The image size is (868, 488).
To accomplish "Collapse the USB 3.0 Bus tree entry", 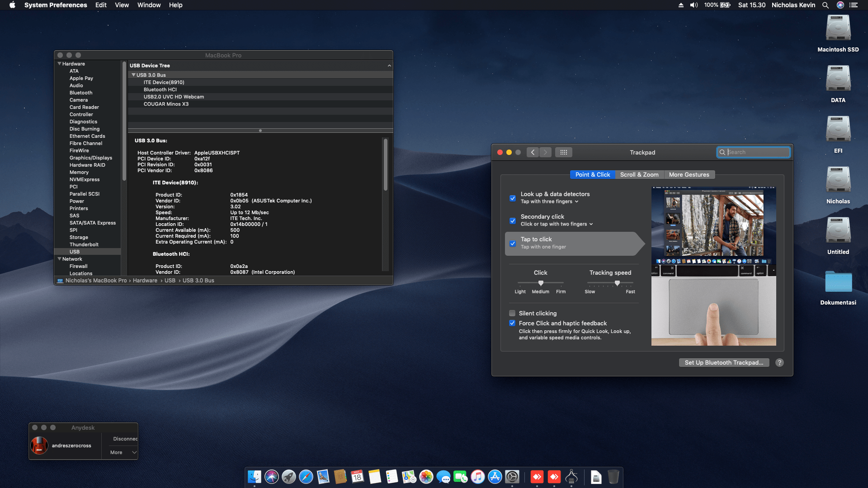I will 133,75.
